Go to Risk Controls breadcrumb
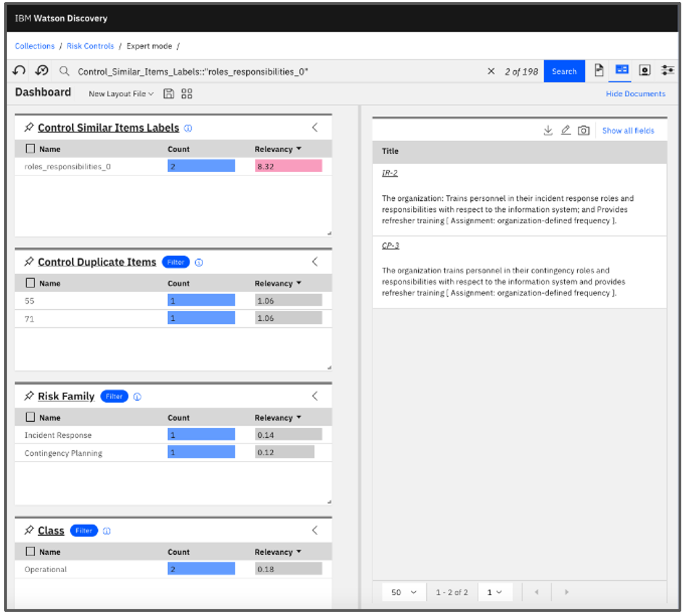 pos(90,47)
